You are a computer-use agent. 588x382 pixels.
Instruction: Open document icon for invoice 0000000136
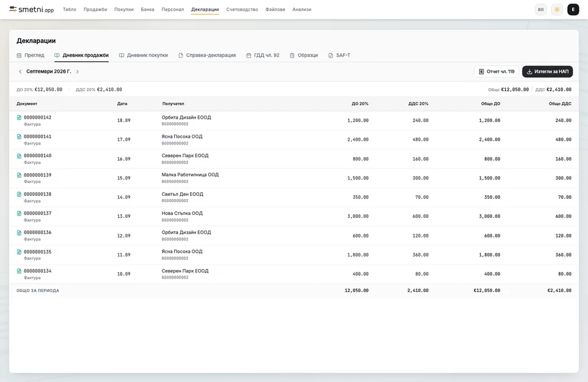point(19,233)
